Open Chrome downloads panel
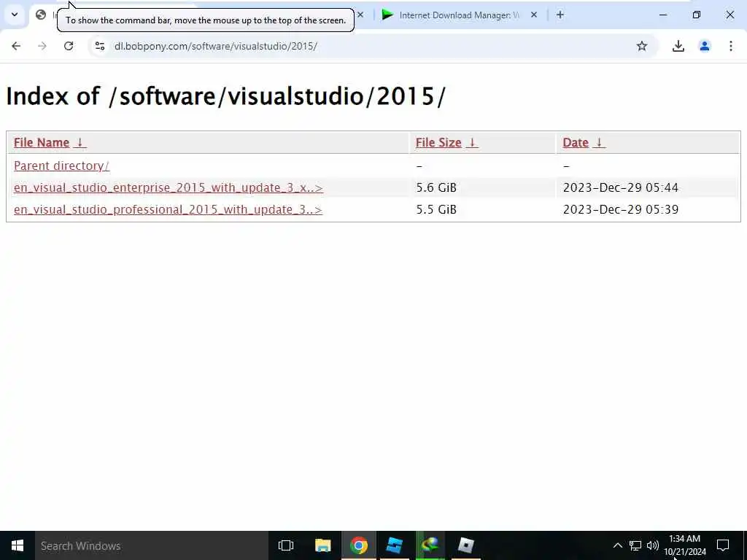The height and width of the screenshot is (560, 747). 678,46
